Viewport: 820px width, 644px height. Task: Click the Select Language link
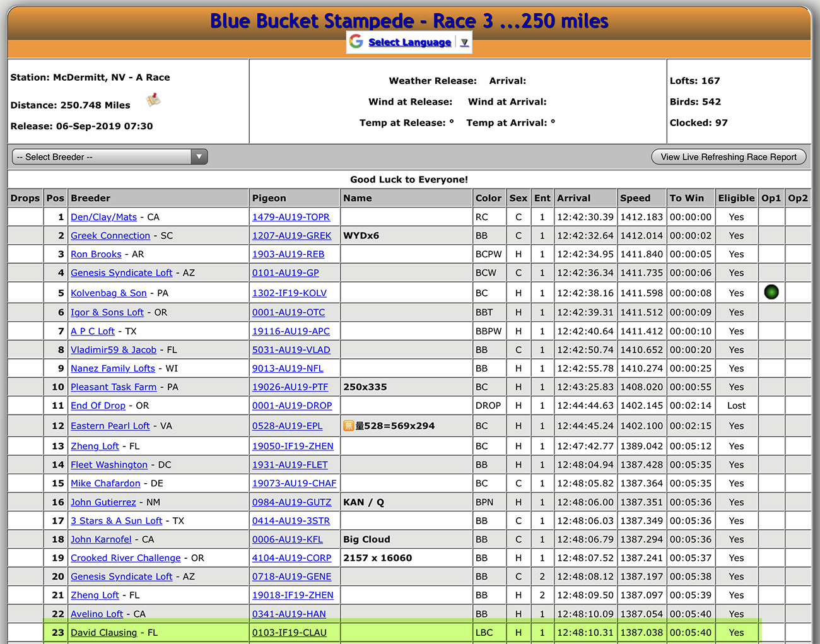click(x=409, y=42)
